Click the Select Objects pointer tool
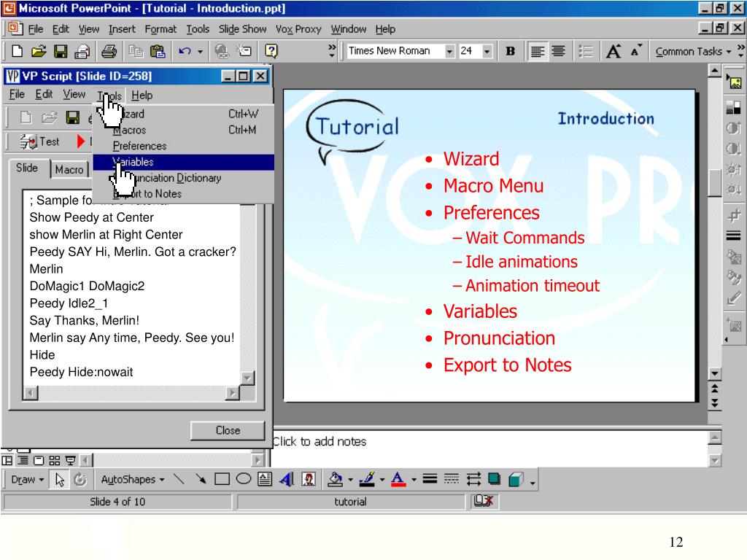Screen dimensions: 747x560 click(60, 480)
